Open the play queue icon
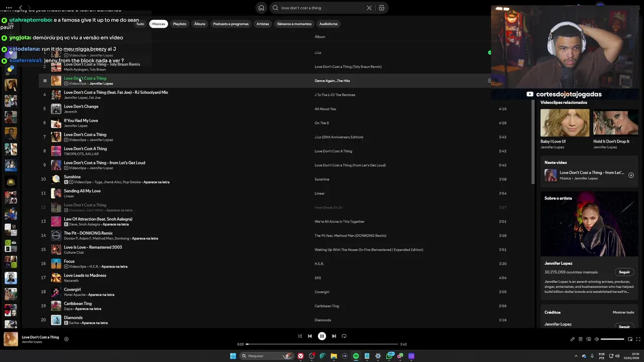This screenshot has height=362, width=644. [x=580, y=339]
